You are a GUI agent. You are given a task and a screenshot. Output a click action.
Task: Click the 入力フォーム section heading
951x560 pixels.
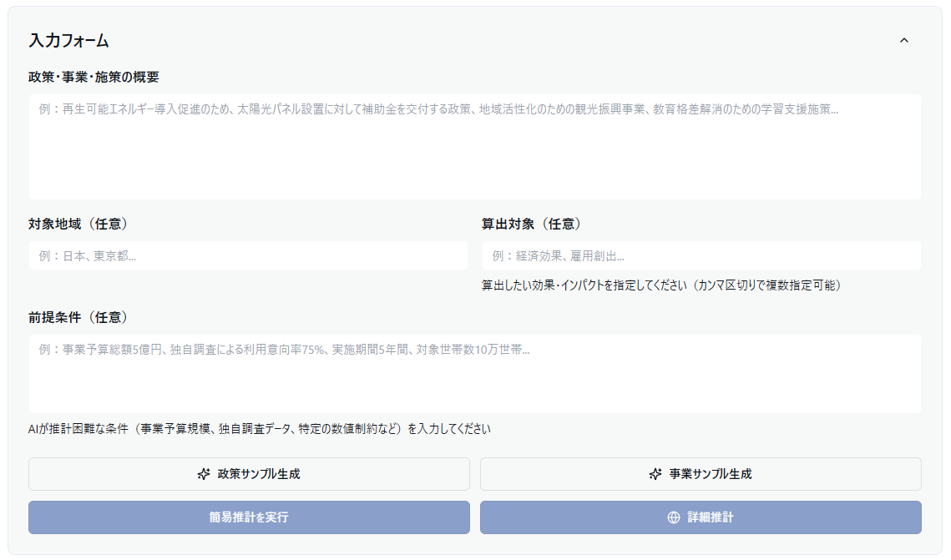pos(69,40)
